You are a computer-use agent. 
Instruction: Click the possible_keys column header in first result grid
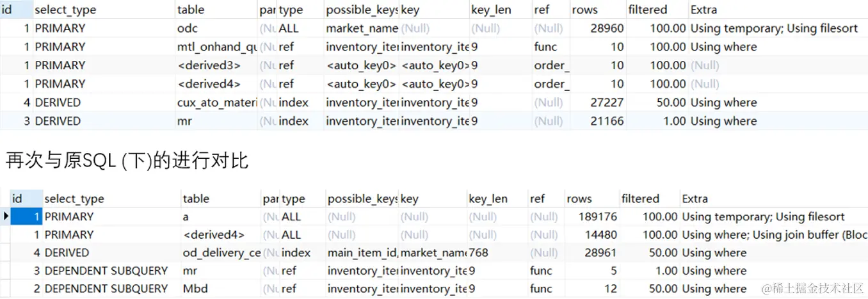tap(362, 10)
